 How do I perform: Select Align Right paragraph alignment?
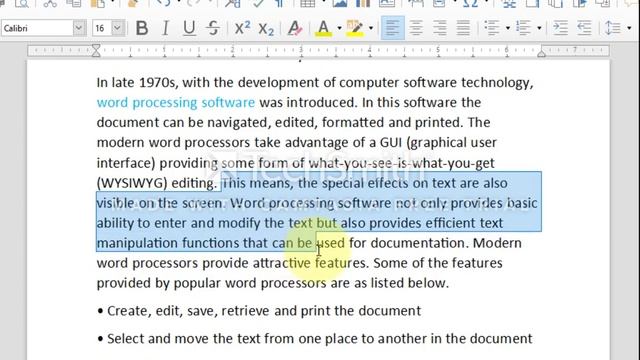pyautogui.click(x=440, y=28)
